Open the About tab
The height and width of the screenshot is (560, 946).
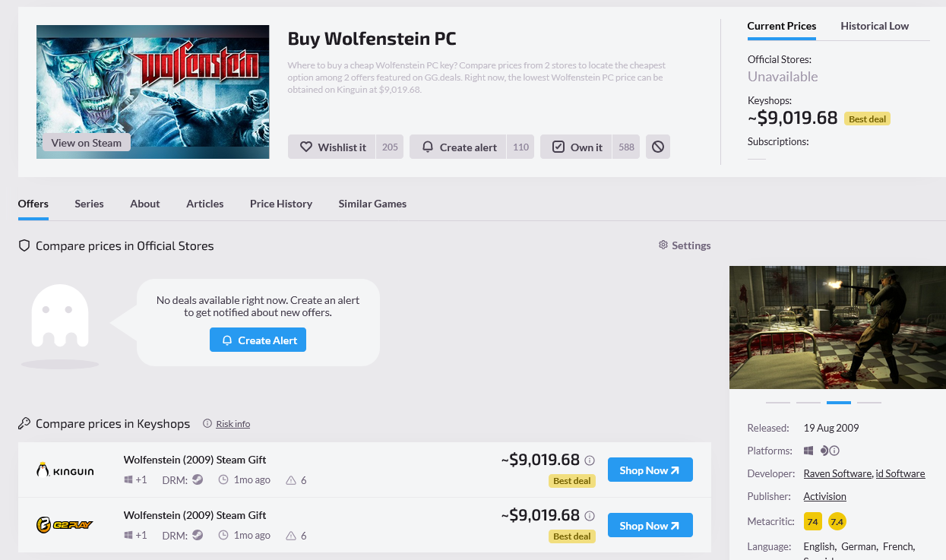click(145, 204)
